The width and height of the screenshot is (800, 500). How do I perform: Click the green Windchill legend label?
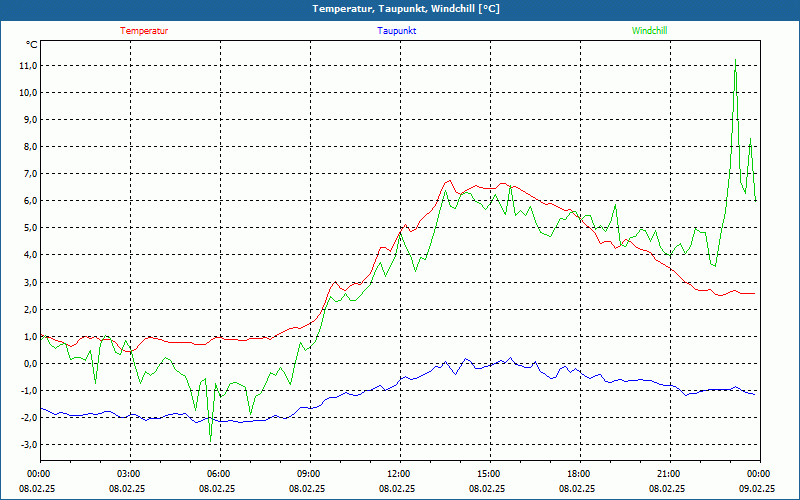tap(649, 31)
